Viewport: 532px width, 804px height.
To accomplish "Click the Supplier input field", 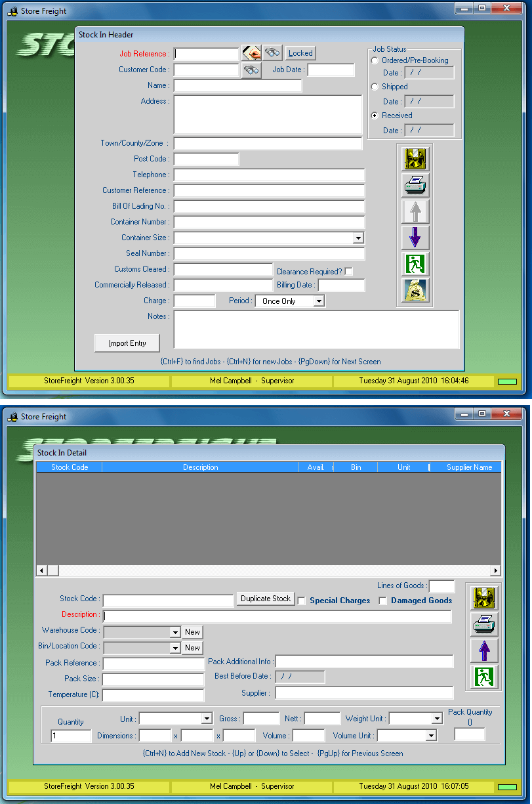I will coord(364,693).
